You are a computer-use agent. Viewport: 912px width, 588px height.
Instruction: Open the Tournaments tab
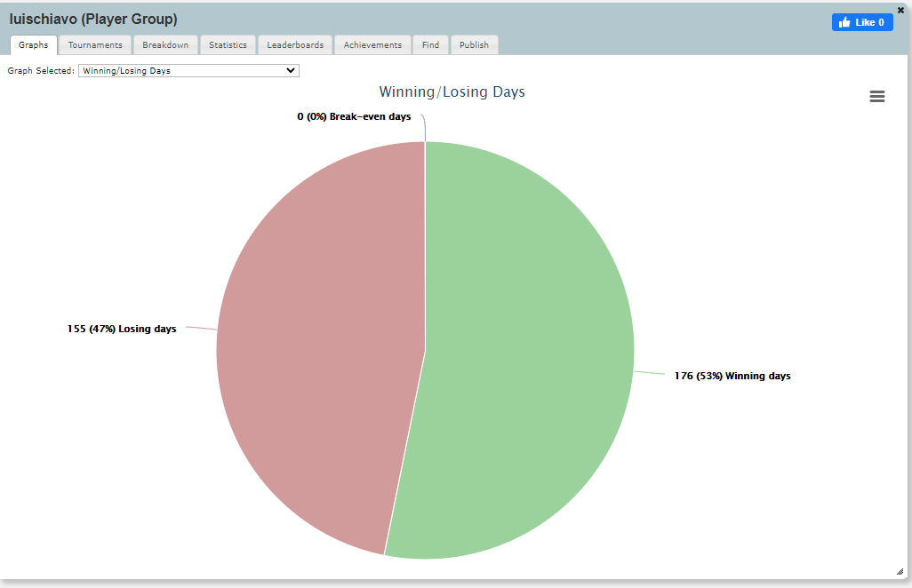pyautogui.click(x=95, y=44)
